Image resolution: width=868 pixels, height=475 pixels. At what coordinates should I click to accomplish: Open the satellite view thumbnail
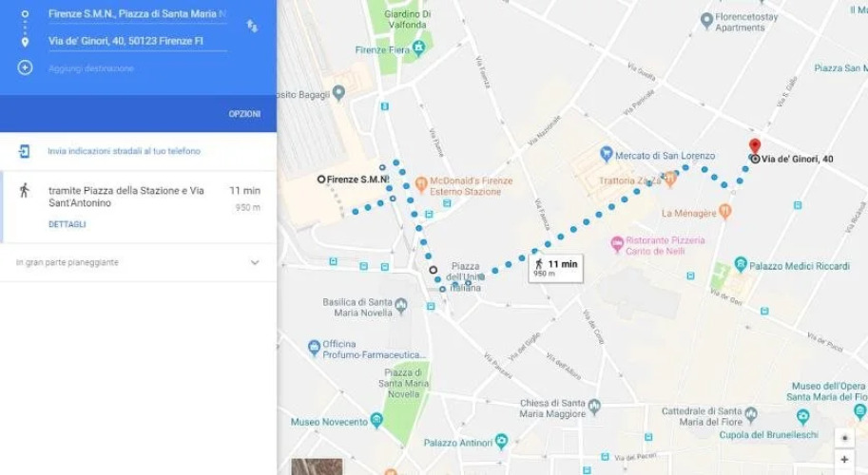pyautogui.click(x=317, y=466)
